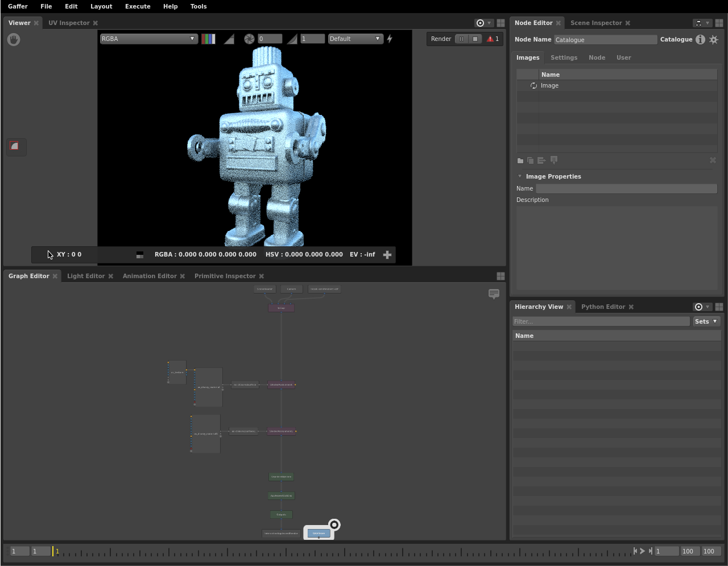728x566 pixels.
Task: Collapse the Image Properties section
Action: pos(520,176)
